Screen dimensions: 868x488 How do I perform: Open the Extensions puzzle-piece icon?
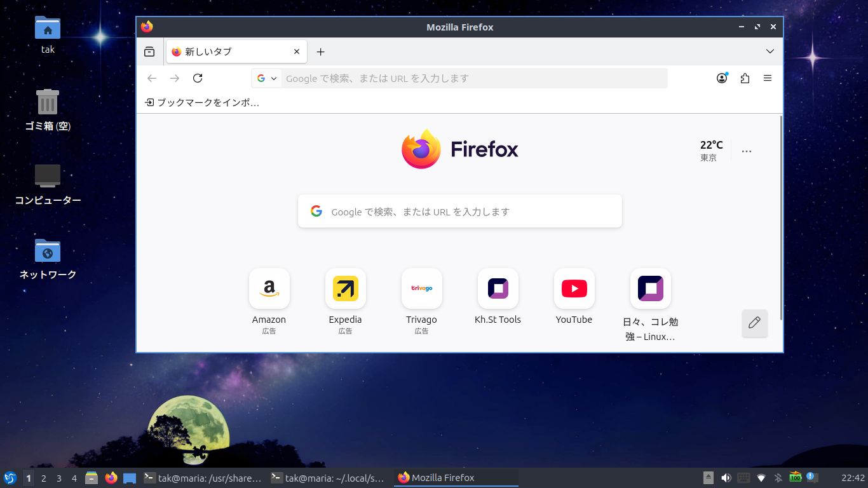coord(745,78)
